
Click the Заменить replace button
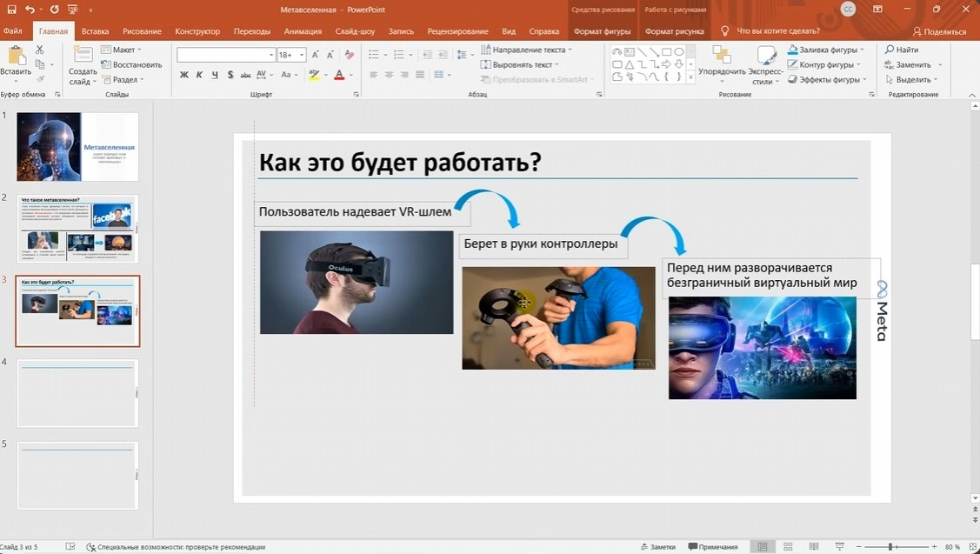(908, 64)
